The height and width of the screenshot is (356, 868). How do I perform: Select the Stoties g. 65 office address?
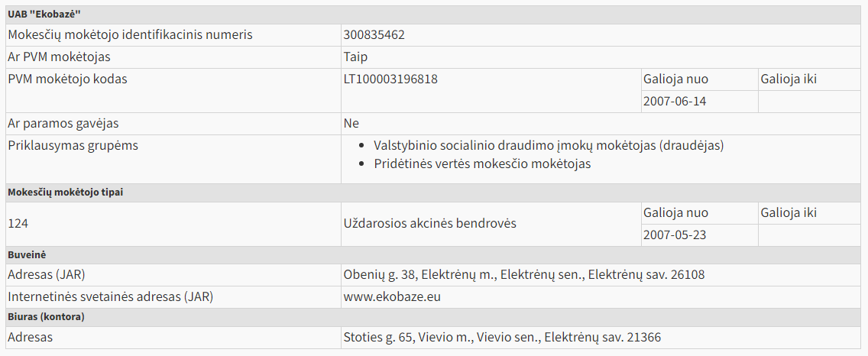(x=502, y=337)
